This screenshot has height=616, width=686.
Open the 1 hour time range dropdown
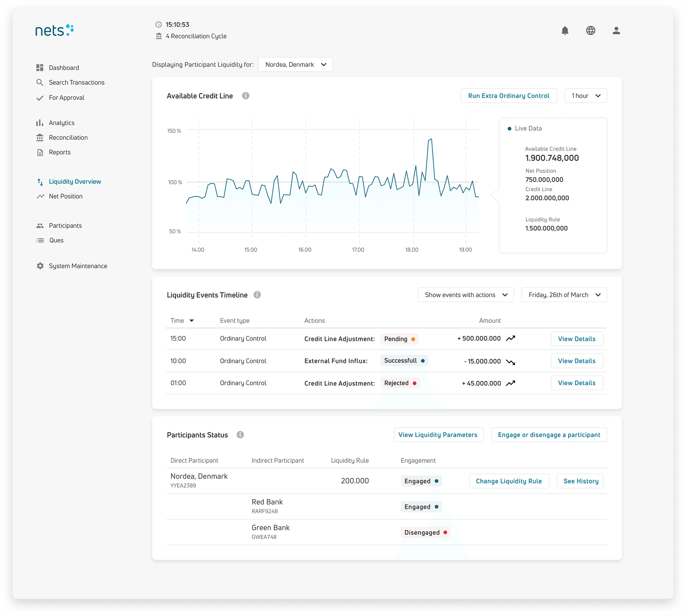click(585, 96)
